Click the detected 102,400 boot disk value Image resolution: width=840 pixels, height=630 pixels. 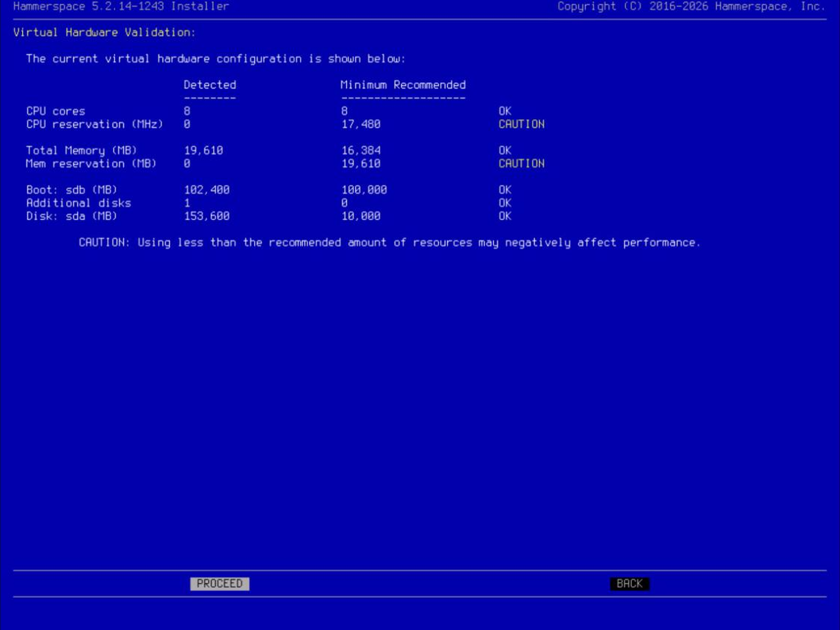207,189
